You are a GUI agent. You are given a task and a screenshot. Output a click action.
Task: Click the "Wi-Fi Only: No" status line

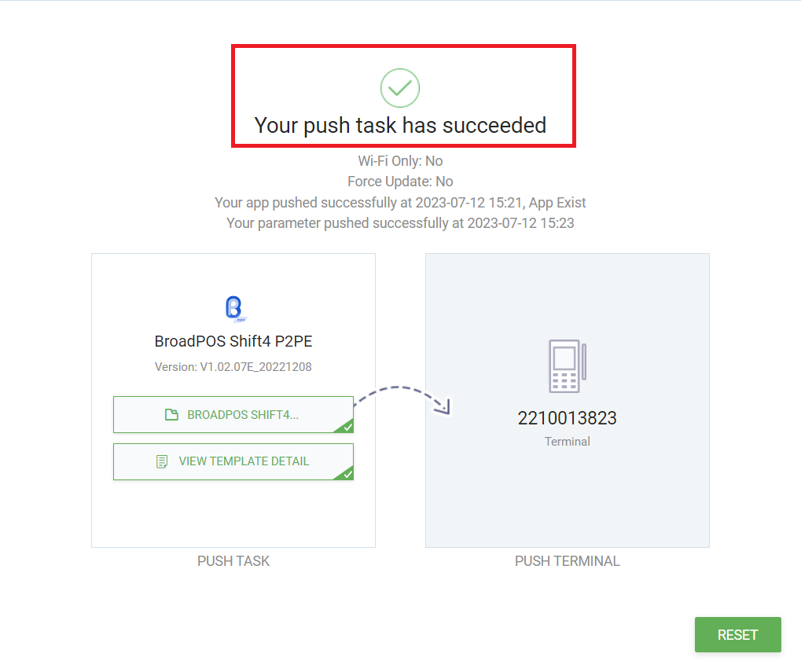pos(400,161)
